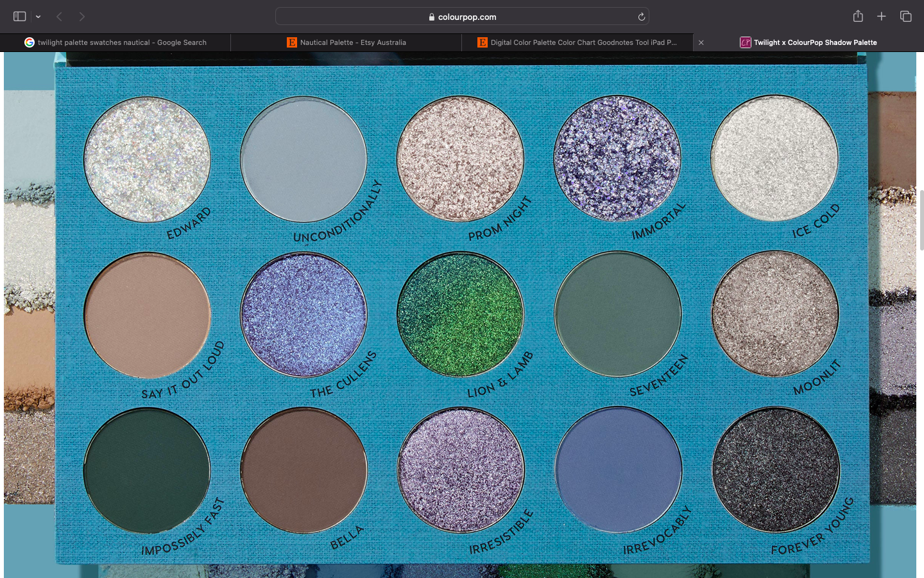This screenshot has width=924, height=578.
Task: Click the purple Immortal eyeshadow pan
Action: tap(617, 158)
